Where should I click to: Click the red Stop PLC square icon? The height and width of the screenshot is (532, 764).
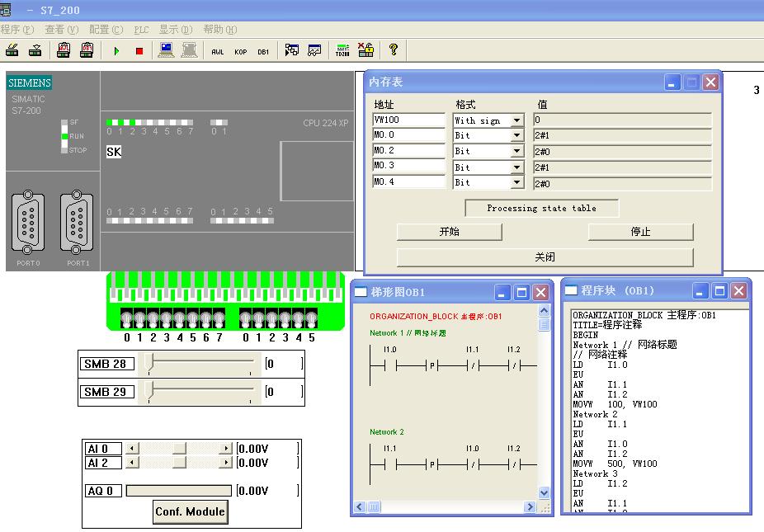point(139,51)
